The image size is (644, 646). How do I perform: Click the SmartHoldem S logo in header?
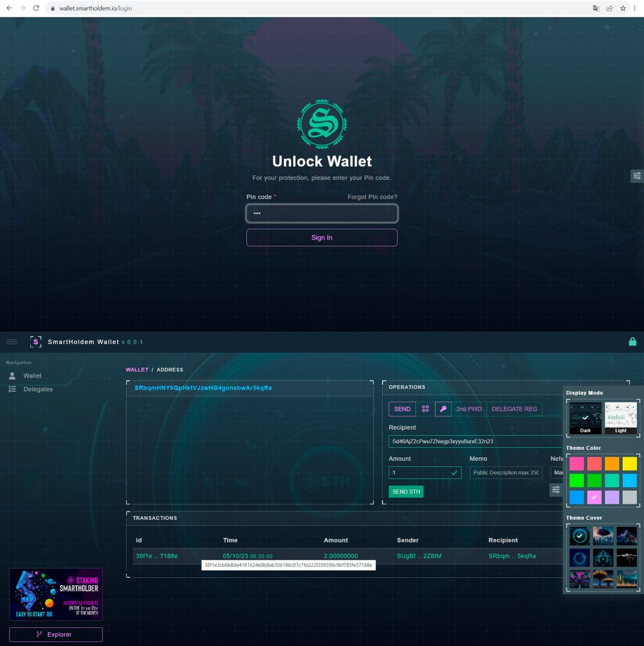coord(35,342)
